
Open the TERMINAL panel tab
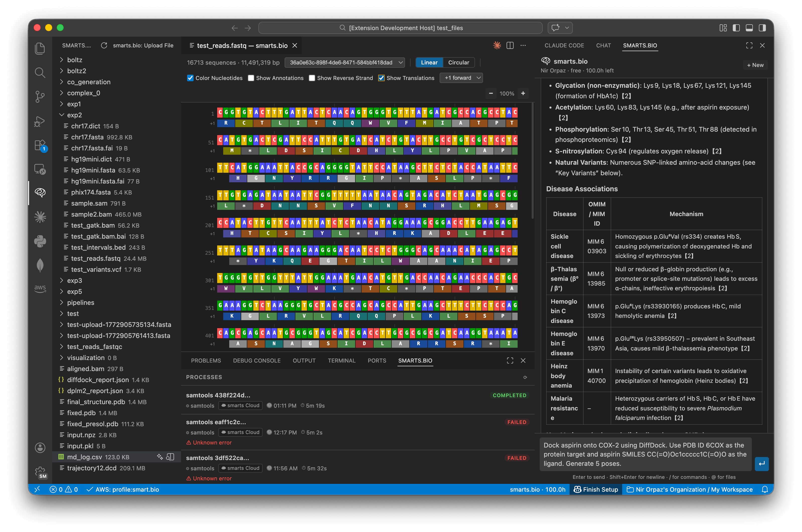[x=341, y=360]
